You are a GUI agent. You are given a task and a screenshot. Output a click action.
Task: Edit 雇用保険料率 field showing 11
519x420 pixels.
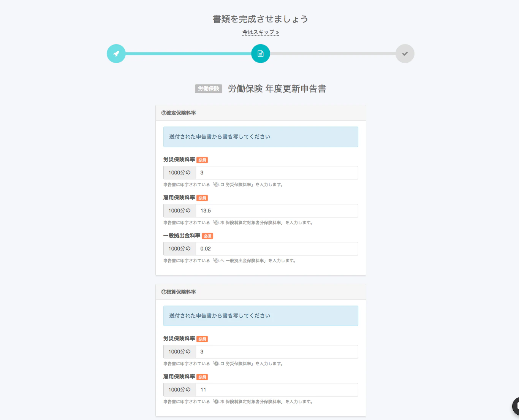[x=277, y=390]
